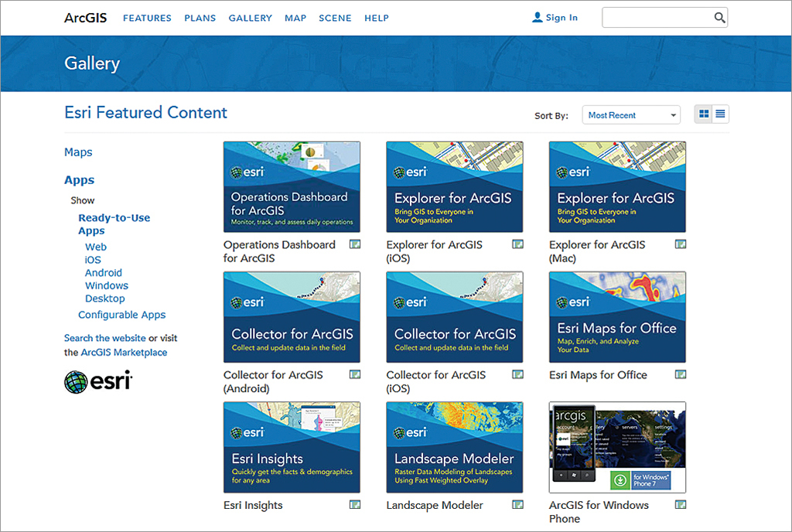This screenshot has height=532, width=792.
Task: Open the Sort By dropdown
Action: pyautogui.click(x=630, y=115)
